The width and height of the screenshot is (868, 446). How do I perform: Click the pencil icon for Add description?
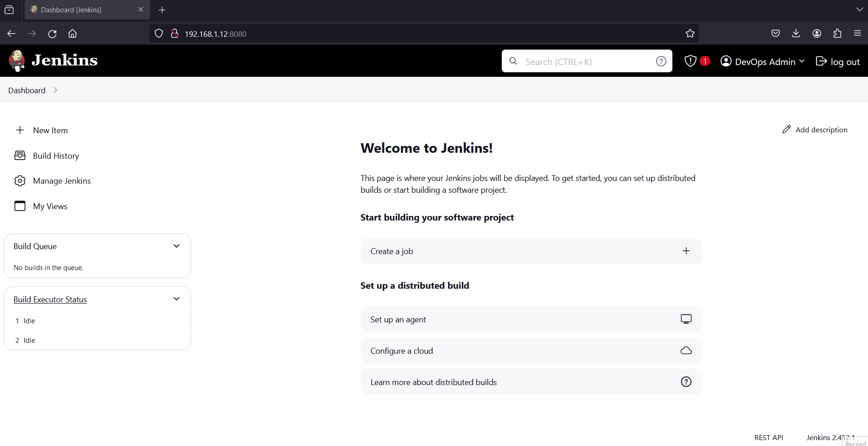coord(787,130)
